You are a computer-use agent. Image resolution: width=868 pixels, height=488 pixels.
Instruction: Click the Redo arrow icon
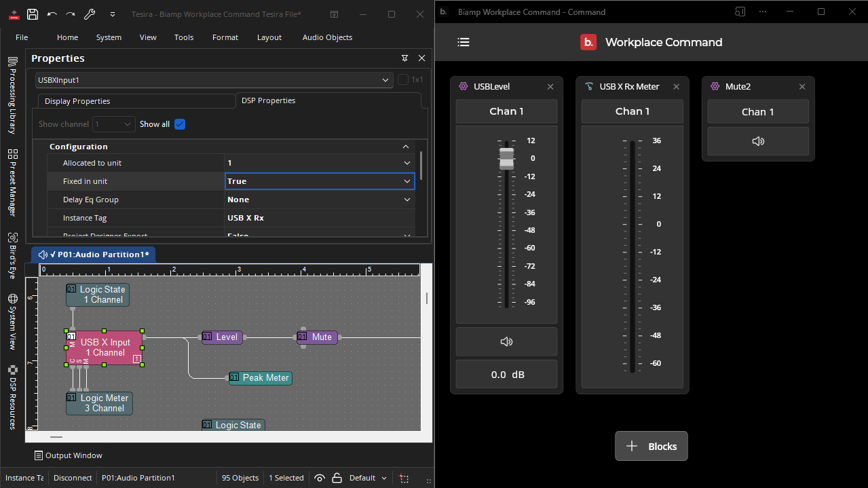tap(71, 14)
